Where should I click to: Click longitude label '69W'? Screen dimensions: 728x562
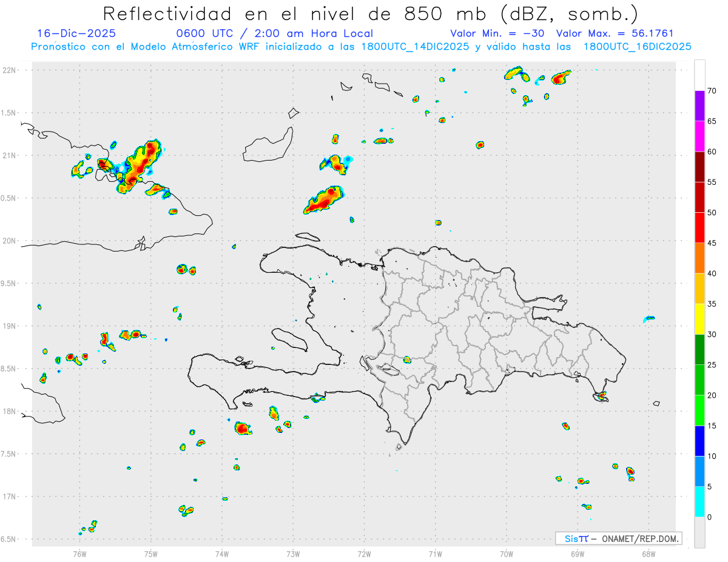pyautogui.click(x=578, y=554)
